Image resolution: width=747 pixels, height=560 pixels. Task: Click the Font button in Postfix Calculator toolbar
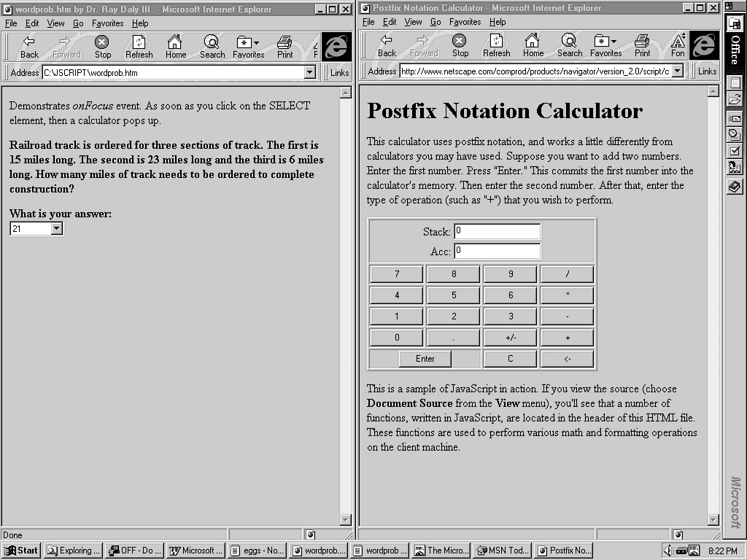[678, 46]
